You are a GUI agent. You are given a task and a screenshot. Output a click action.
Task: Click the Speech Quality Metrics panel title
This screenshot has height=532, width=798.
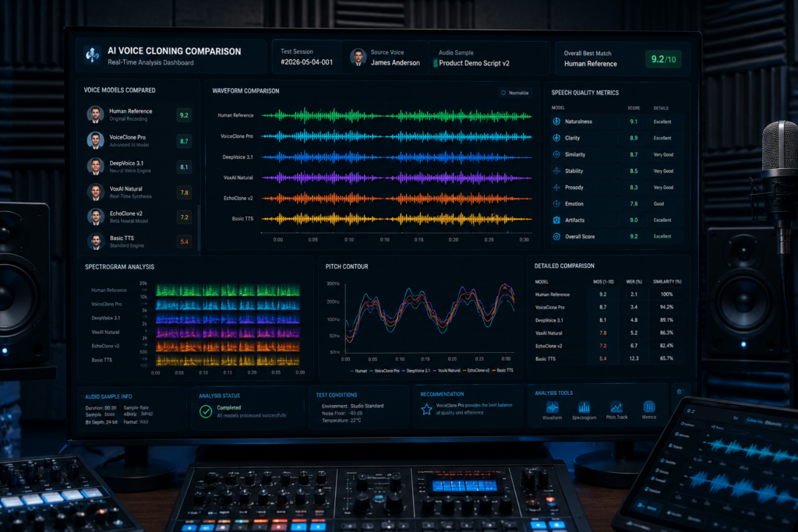pos(584,93)
